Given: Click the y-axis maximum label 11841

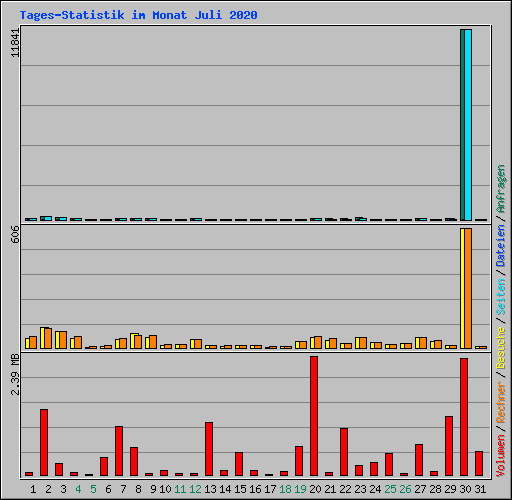Looking at the screenshot, I should coord(15,43).
